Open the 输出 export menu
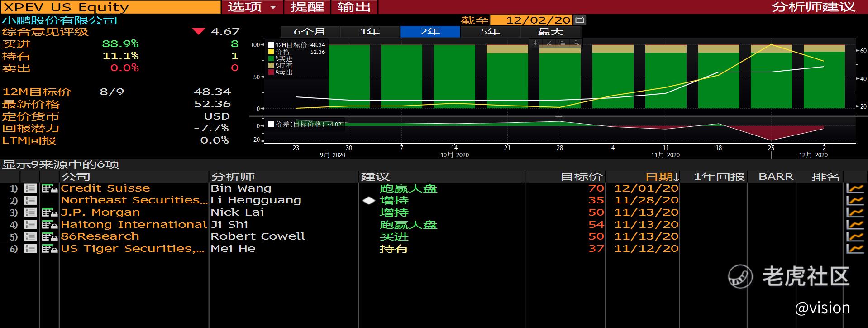868x328 pixels. 354,7
